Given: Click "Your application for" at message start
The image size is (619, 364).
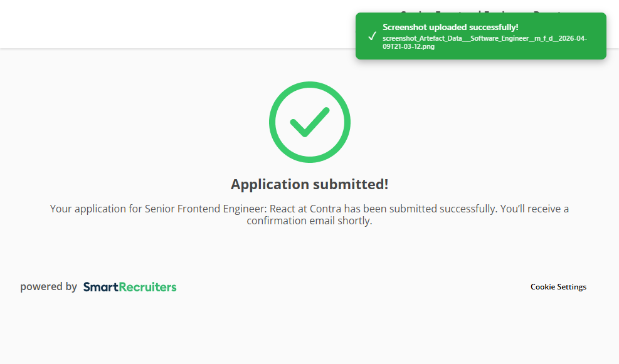Looking at the screenshot, I should [96, 209].
